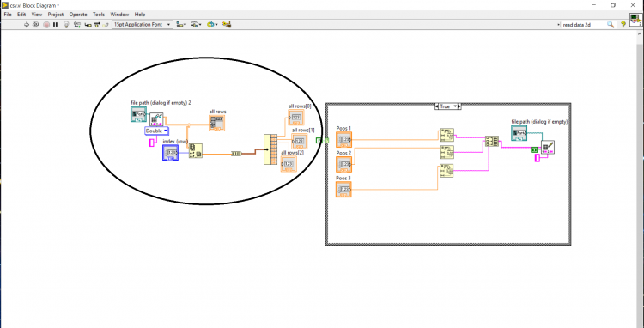
Task: Open the Window menu
Action: tap(119, 15)
